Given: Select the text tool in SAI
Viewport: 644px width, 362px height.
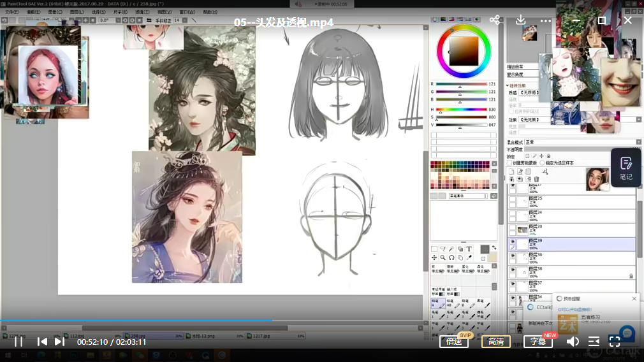Looking at the screenshot, I should (x=469, y=249).
